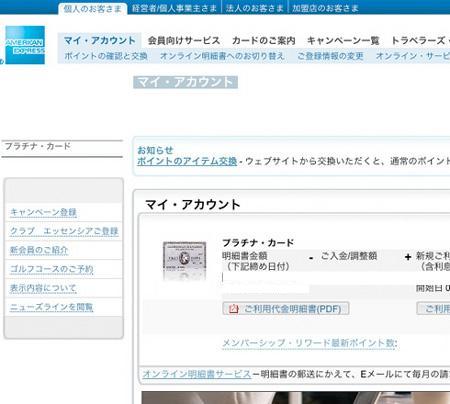The width and height of the screenshot is (450, 404).
Task: Click ご入金/調整額 column label
Action: (349, 256)
